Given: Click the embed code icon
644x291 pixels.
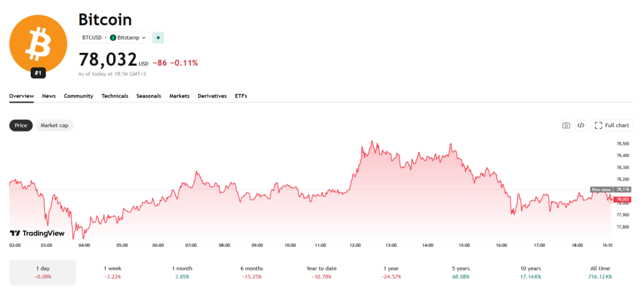Looking at the screenshot, I should (580, 125).
